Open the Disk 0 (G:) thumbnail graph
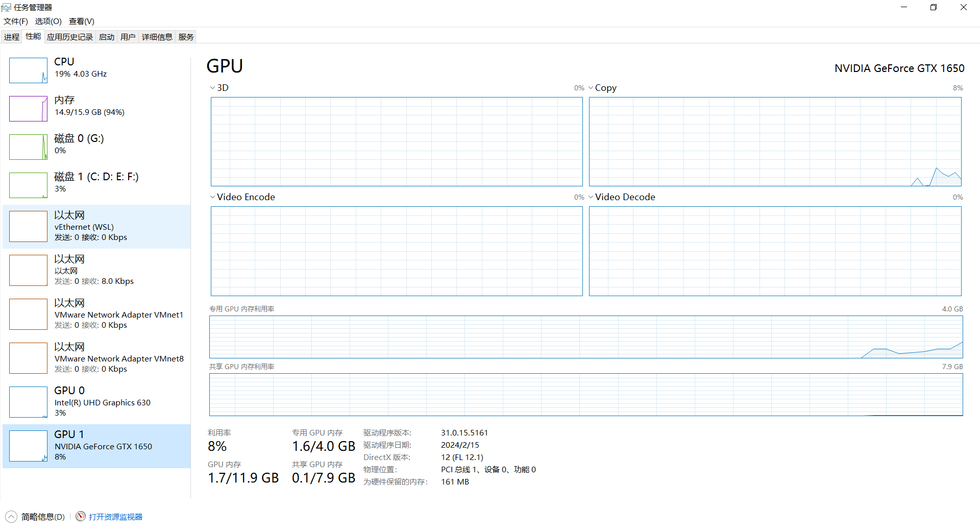 (x=28, y=147)
